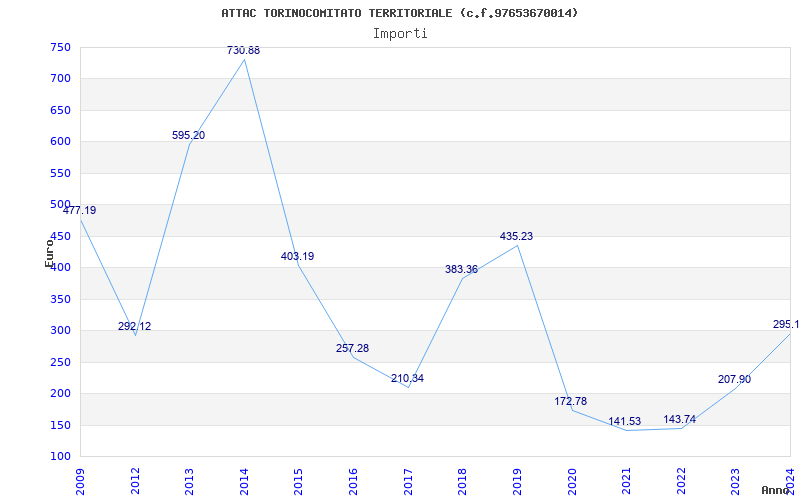800x500 pixels.
Task: Select the 2019 x-axis year label
Action: pyautogui.click(x=517, y=482)
